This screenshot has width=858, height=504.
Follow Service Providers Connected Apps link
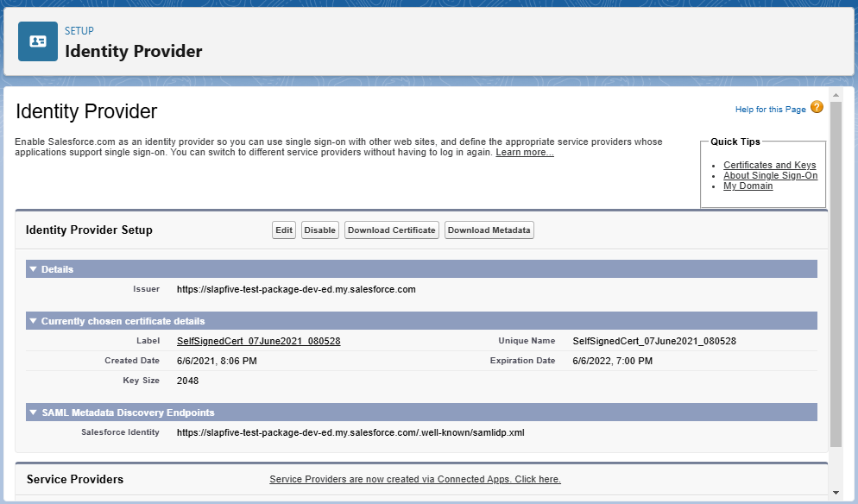point(414,479)
